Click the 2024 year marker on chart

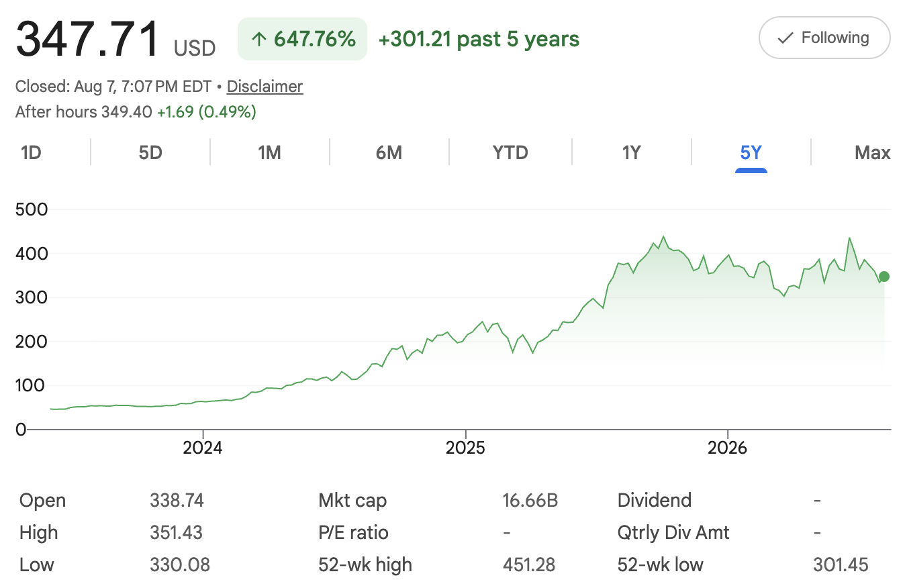[x=202, y=448]
